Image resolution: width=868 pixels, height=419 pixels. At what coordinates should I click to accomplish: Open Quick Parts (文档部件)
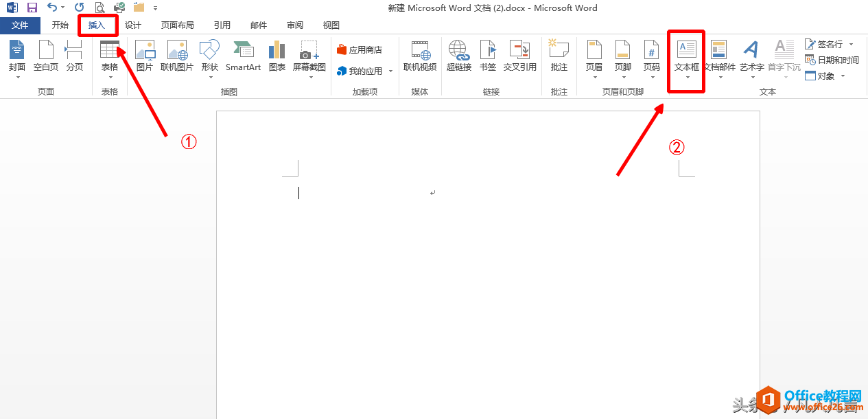click(720, 58)
